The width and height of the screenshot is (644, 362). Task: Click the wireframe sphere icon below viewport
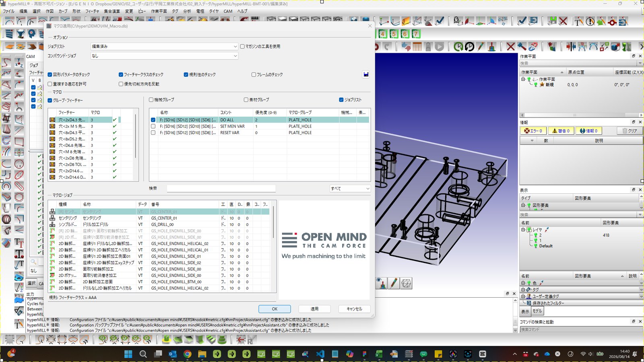pyautogui.click(x=406, y=283)
